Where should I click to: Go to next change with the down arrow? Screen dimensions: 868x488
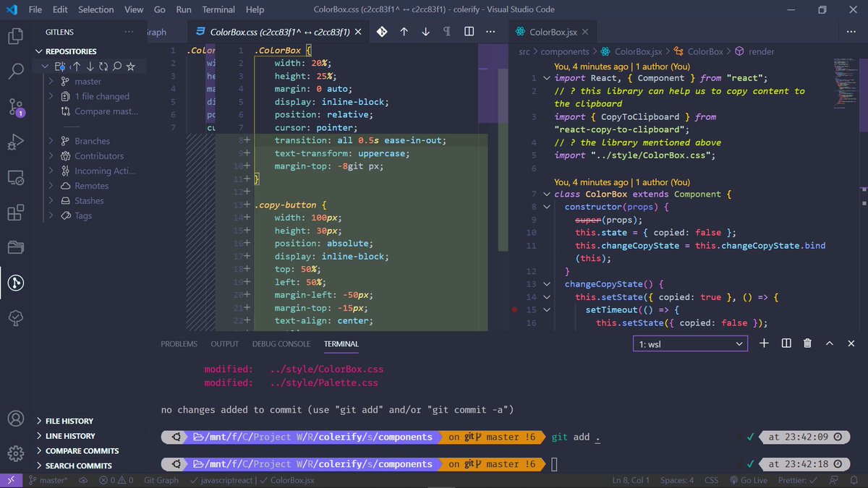click(x=425, y=32)
